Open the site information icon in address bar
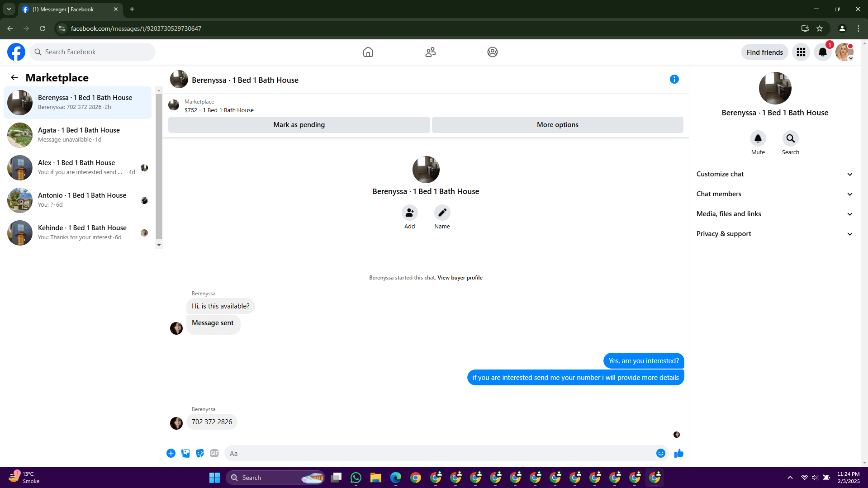 62,28
